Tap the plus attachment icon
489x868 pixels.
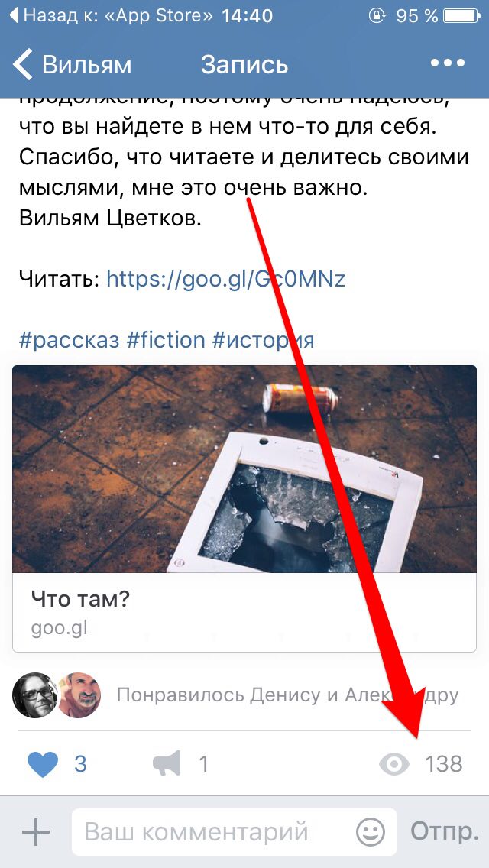(36, 832)
